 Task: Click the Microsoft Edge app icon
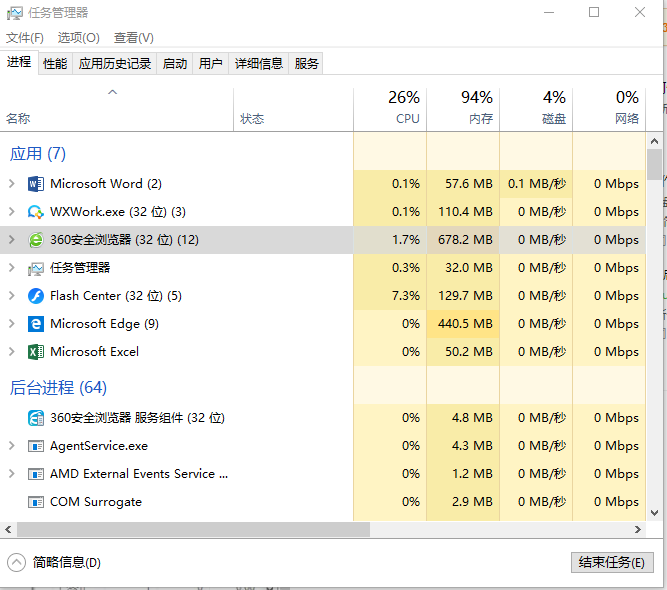(36, 324)
